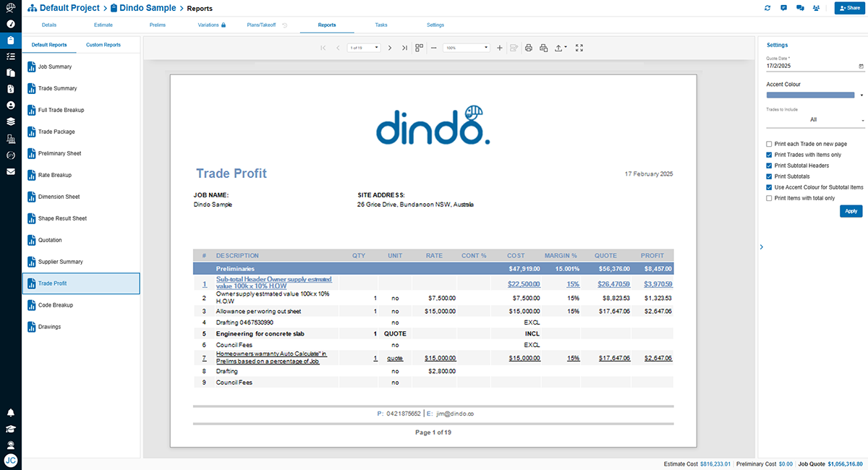Pick the Accent Colour swatch bar
This screenshot has height=470, width=868.
click(x=812, y=95)
